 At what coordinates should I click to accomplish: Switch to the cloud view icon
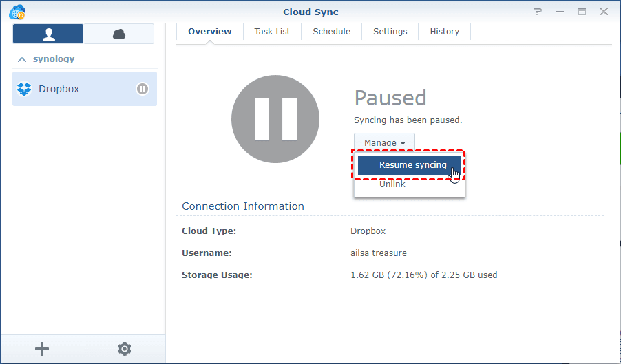point(119,34)
